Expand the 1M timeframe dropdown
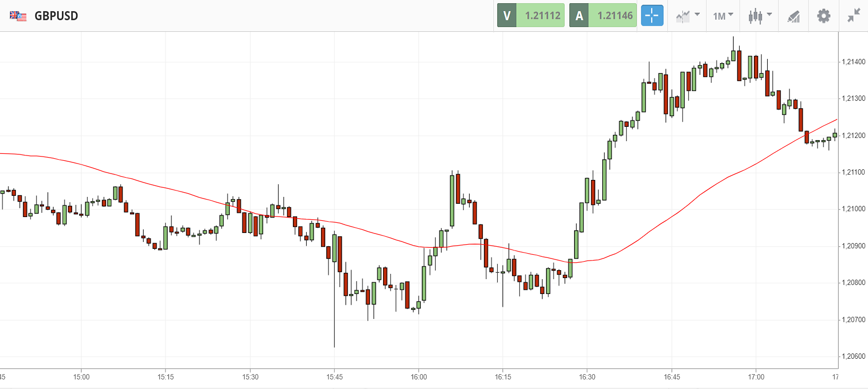868x389 pixels. point(723,16)
